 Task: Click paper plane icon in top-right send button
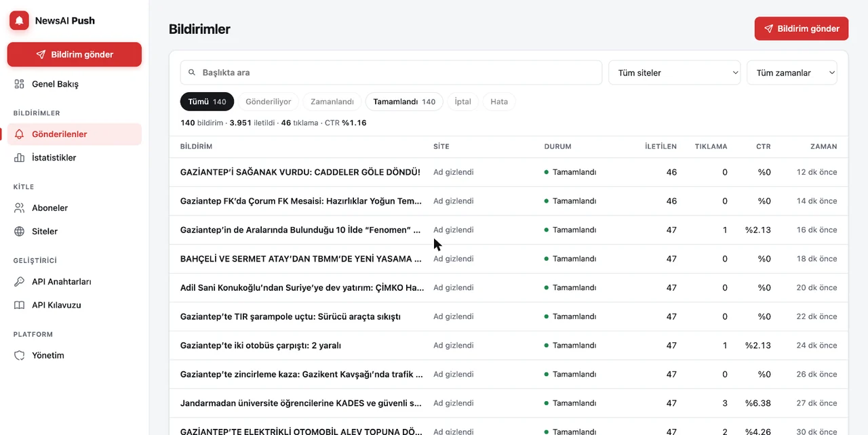tap(768, 28)
